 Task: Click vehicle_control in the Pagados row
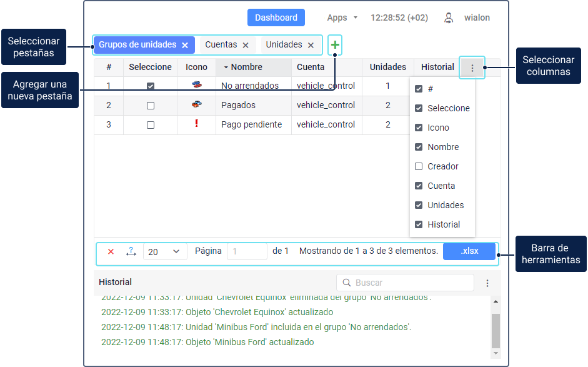tap(326, 105)
